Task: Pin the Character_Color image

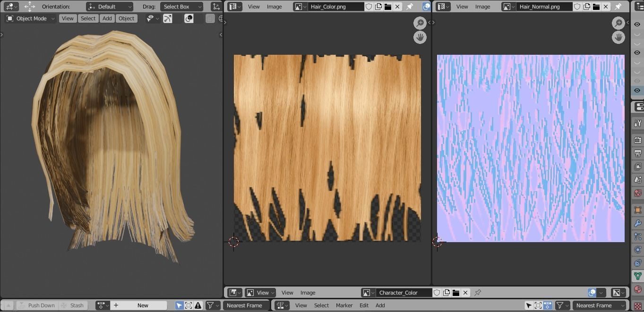Action: (478, 293)
